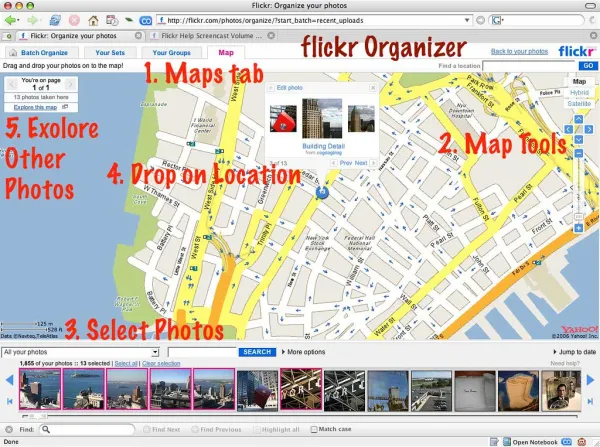Image resolution: width=600 pixels, height=447 pixels.
Task: Close the Flickr Help Screencast tab
Action: point(271,36)
